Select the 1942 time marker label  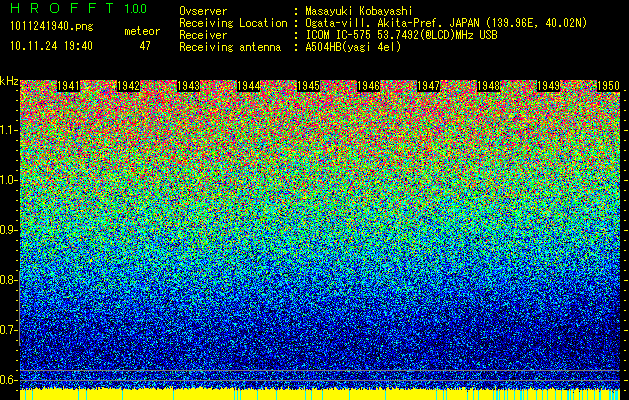point(128,86)
